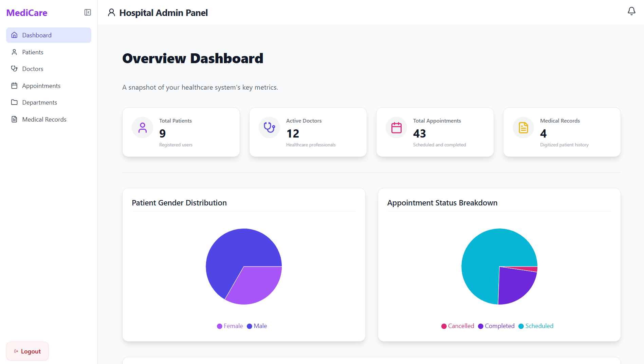The height and width of the screenshot is (364, 644).
Task: Click the Medical Records document icon
Action: pos(523,128)
